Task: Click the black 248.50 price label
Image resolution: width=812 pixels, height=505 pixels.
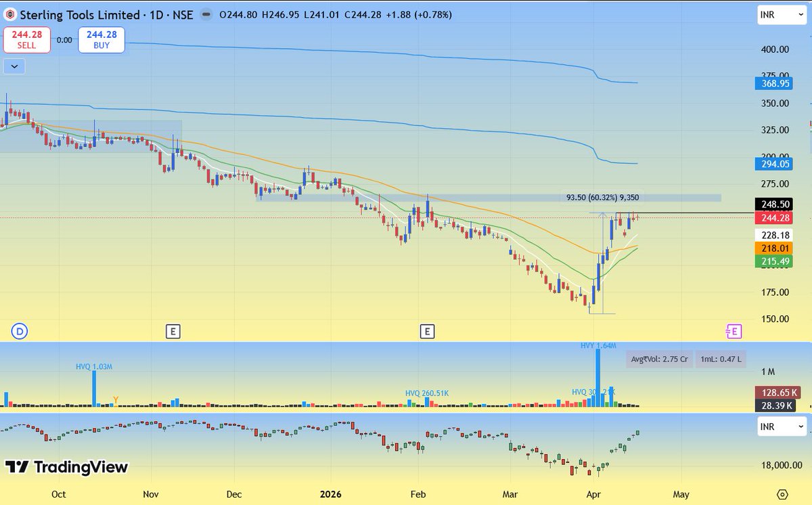Action: [x=774, y=204]
